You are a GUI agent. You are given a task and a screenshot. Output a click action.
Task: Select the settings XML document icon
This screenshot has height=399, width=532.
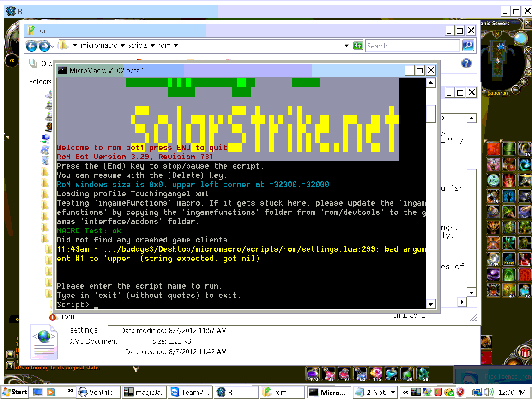point(44,341)
